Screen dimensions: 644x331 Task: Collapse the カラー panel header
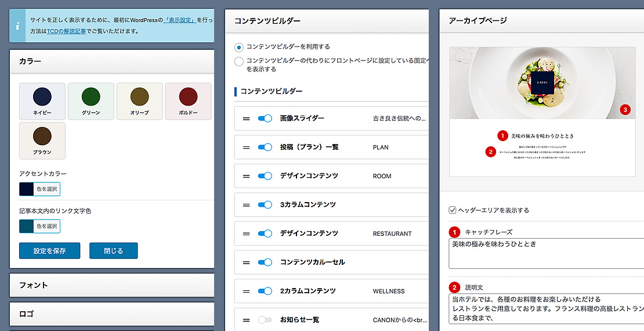click(x=112, y=62)
